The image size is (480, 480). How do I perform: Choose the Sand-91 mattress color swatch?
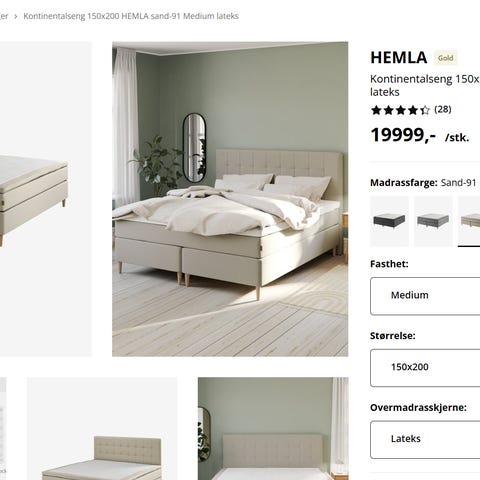point(469,221)
